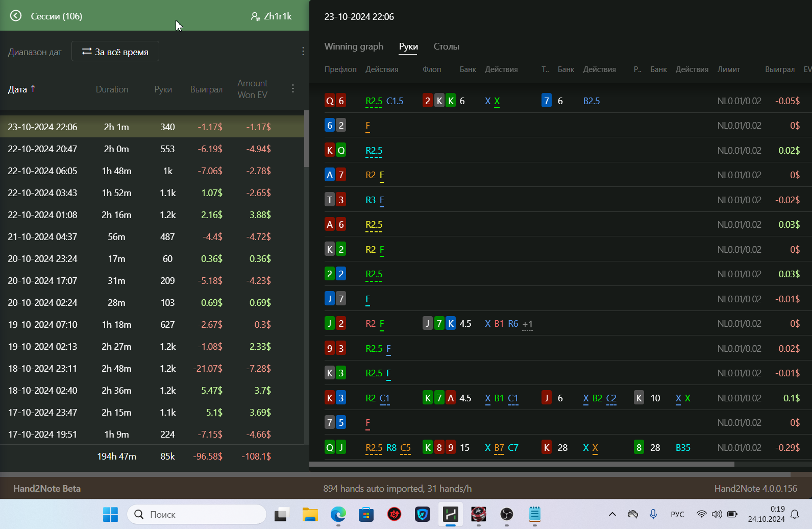The image size is (812, 529).
Task: Select session 22-10-2024 03:43
Action: click(x=152, y=193)
